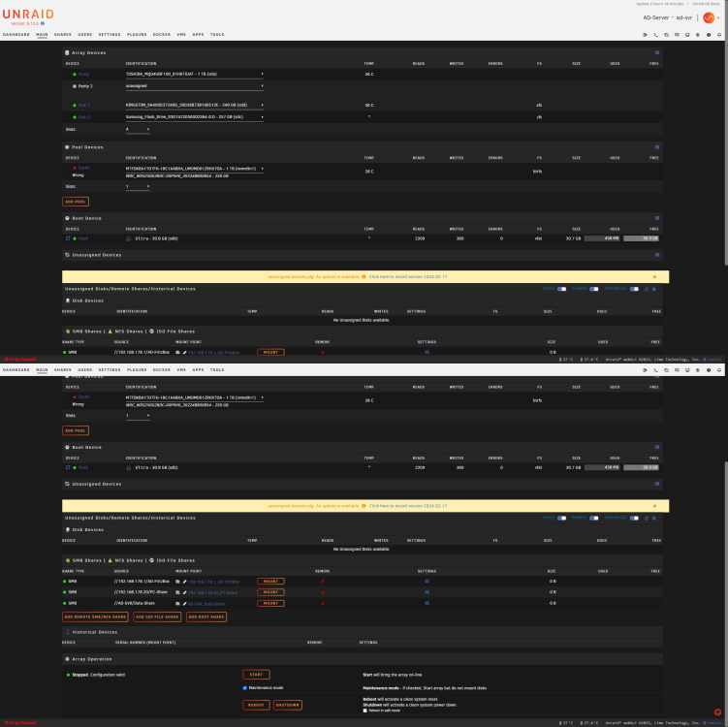Open Settings tab in the UNRAID logo header
728x727 pixels.
click(110, 35)
